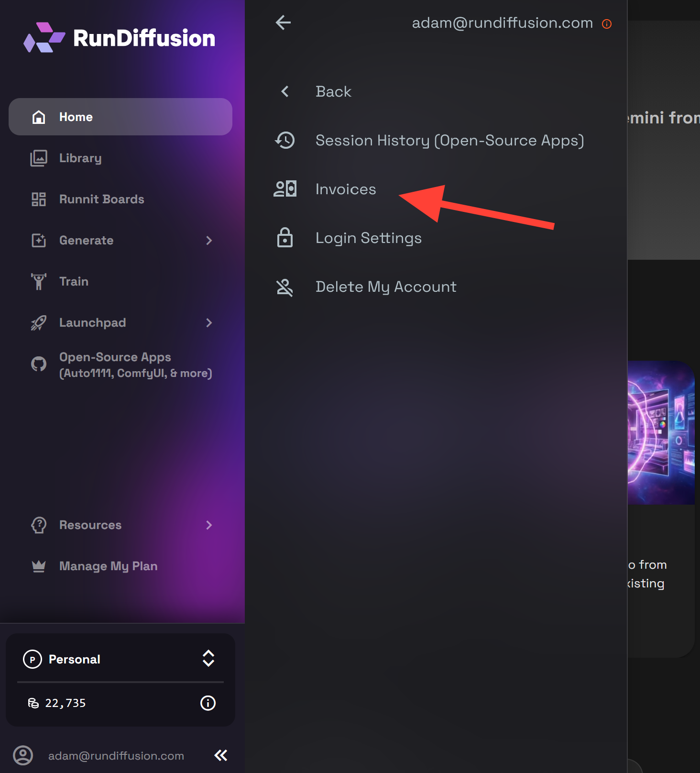Click the Launchpad rocket icon
Screen dimensions: 700x773
click(x=39, y=323)
